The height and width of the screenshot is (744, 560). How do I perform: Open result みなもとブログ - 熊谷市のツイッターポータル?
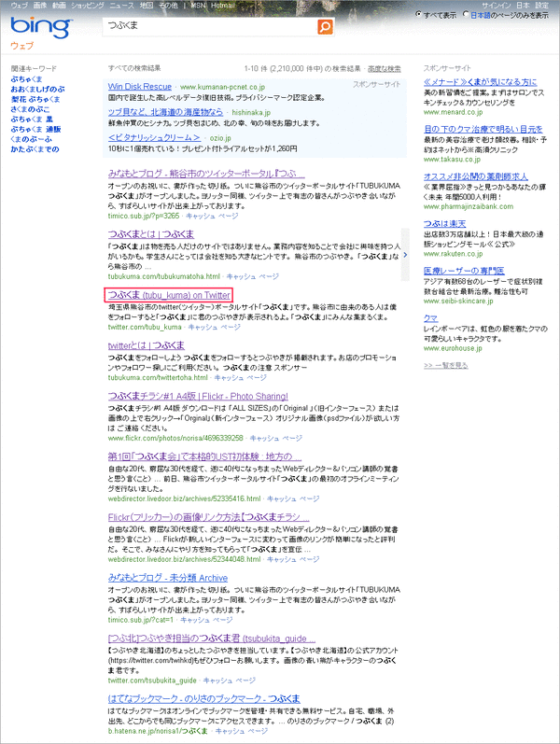(x=206, y=174)
